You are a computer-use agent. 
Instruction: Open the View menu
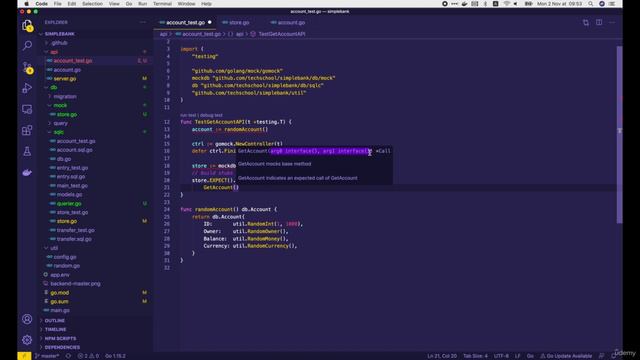pyautogui.click(x=114, y=4)
